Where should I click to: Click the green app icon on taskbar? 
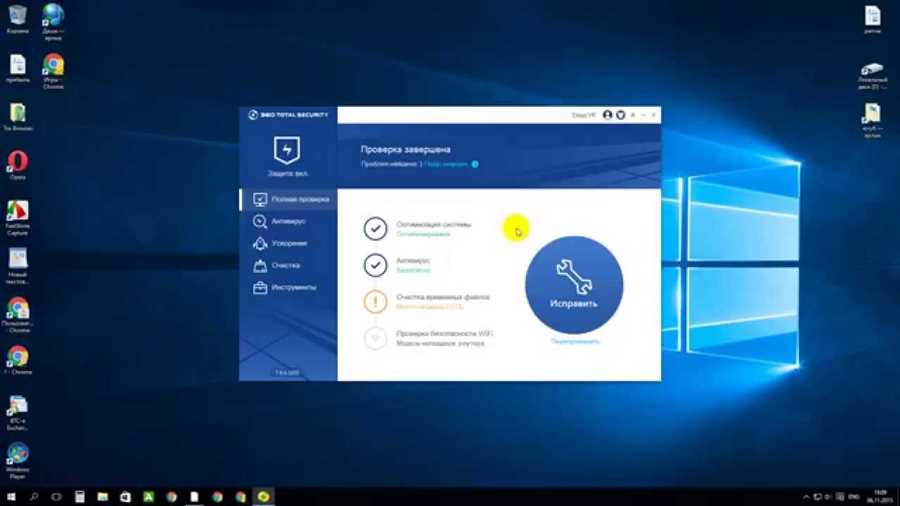149,497
